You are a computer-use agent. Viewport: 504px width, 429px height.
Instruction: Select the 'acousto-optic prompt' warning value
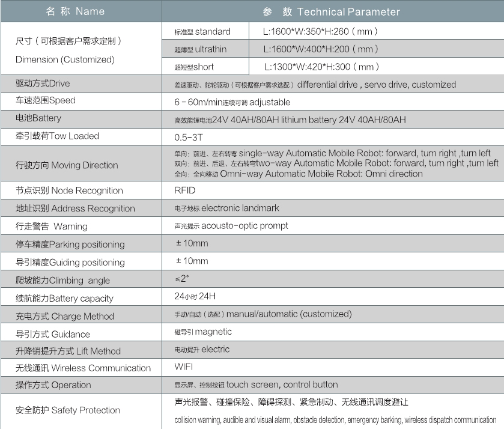pyautogui.click(x=231, y=226)
